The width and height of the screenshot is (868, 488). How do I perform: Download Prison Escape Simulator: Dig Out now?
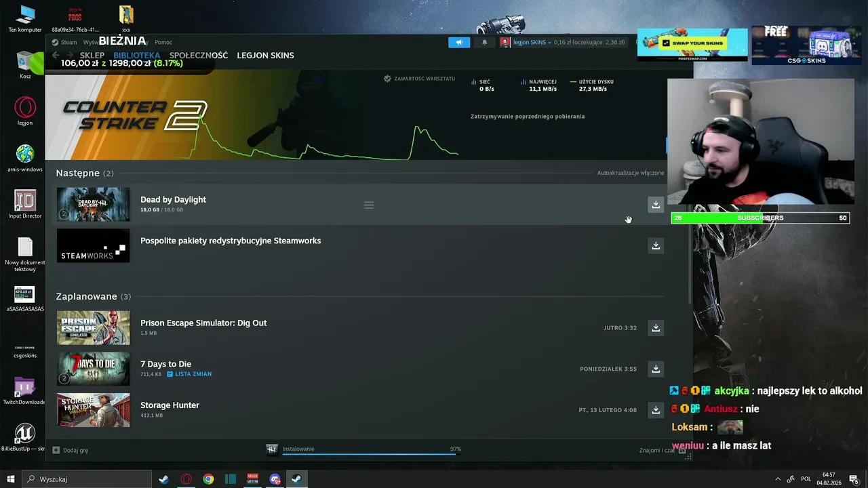[x=656, y=327]
